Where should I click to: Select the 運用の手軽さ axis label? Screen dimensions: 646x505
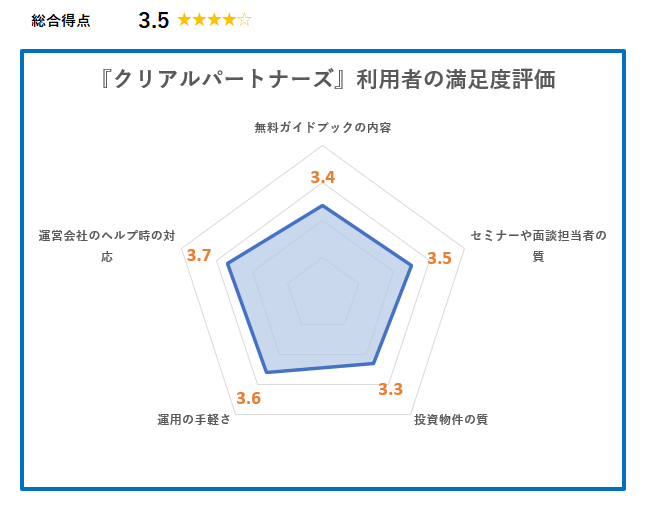click(194, 419)
